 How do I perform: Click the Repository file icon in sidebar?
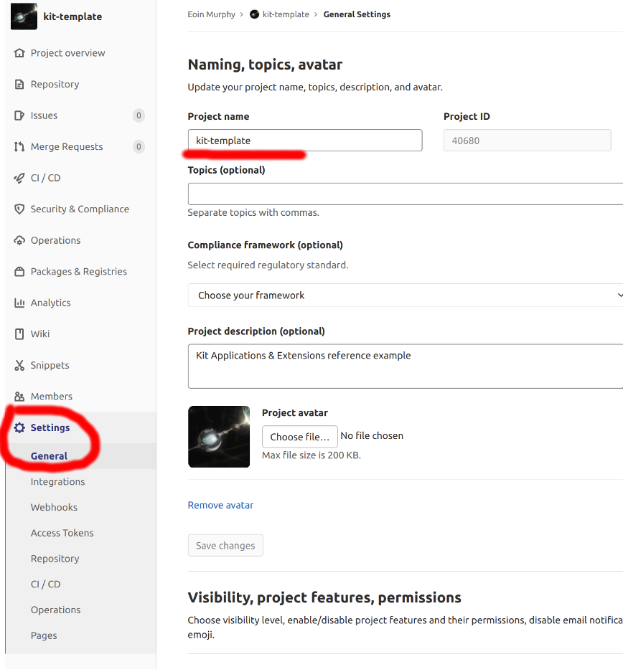[19, 85]
